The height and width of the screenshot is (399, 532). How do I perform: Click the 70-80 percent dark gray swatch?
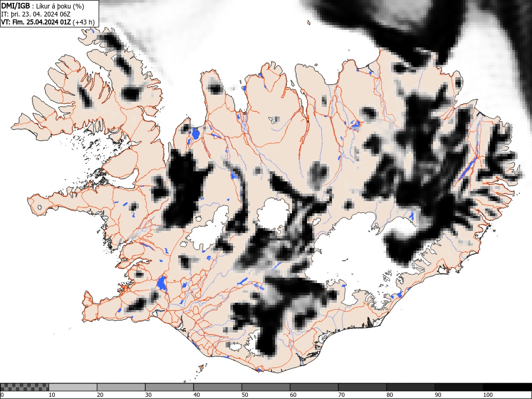pos(362,387)
